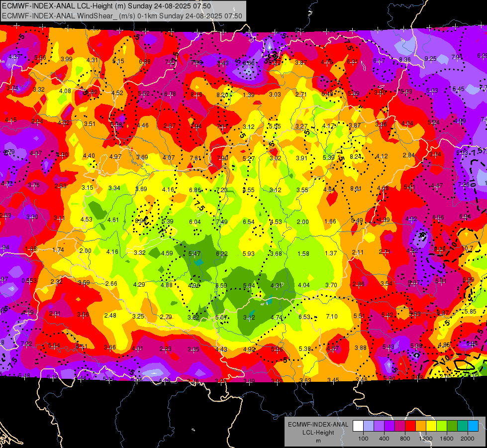The width and height of the screenshot is (487, 448).
Task: Click the wind shear value 8.01
Action: (356, 188)
